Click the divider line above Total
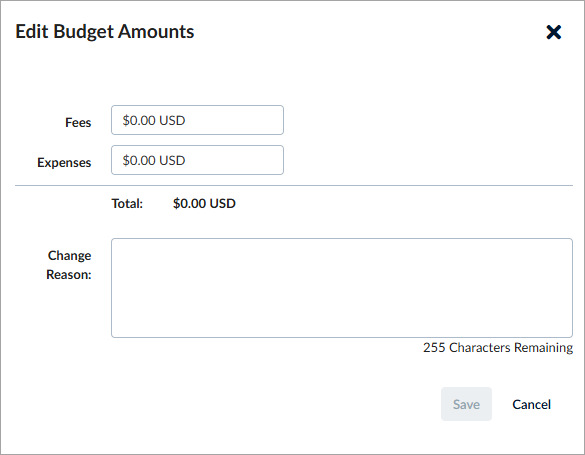This screenshot has height=455, width=585. pos(294,185)
